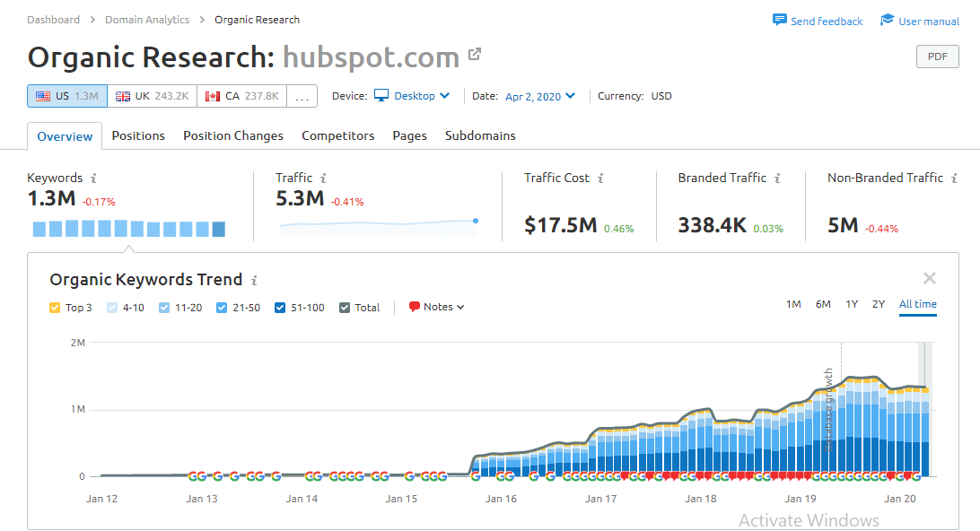980x531 pixels.
Task: Click info icon beside Organic Keywords Trend
Action: click(254, 281)
